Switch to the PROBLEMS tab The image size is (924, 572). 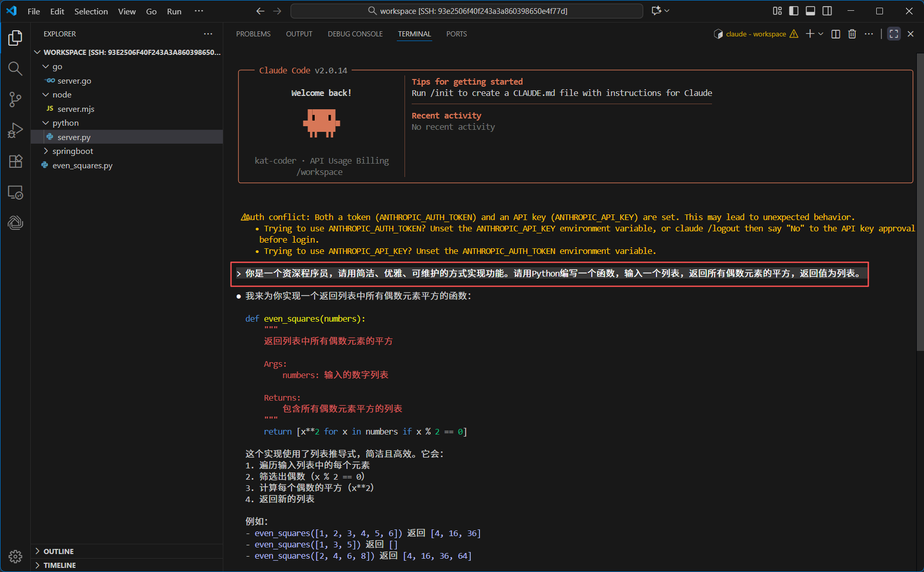pyautogui.click(x=253, y=34)
